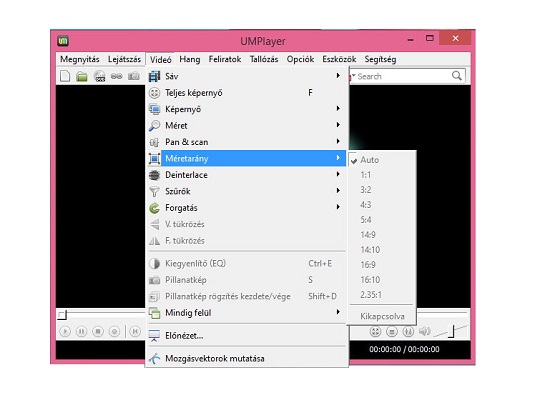Click inside the Search input field
550x395 pixels.
point(403,76)
